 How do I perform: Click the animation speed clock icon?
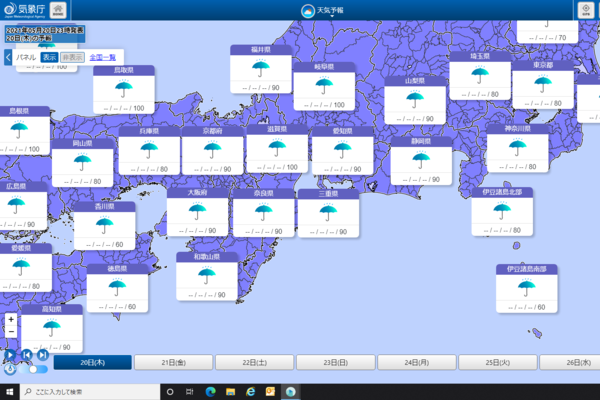[x=10, y=369]
